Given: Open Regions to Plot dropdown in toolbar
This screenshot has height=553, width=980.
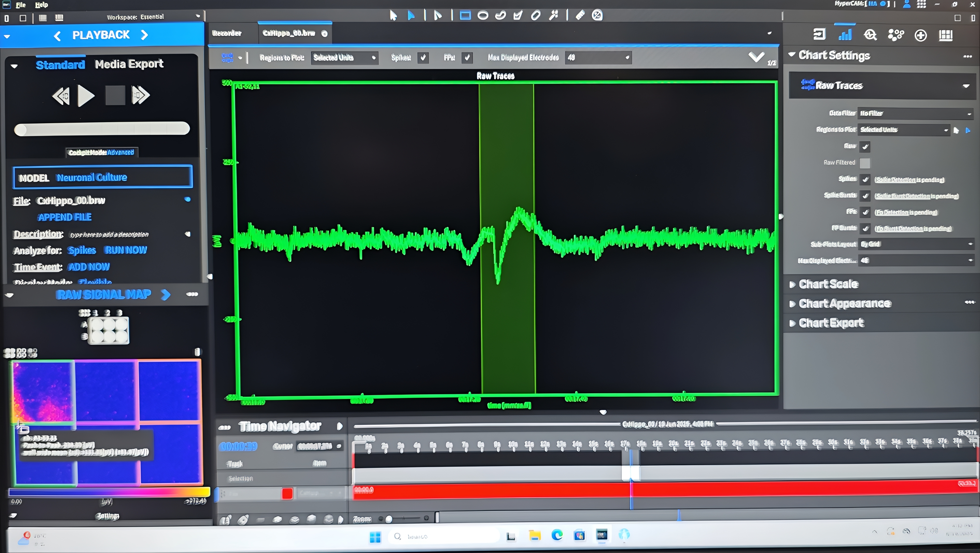Looking at the screenshot, I should pos(344,58).
